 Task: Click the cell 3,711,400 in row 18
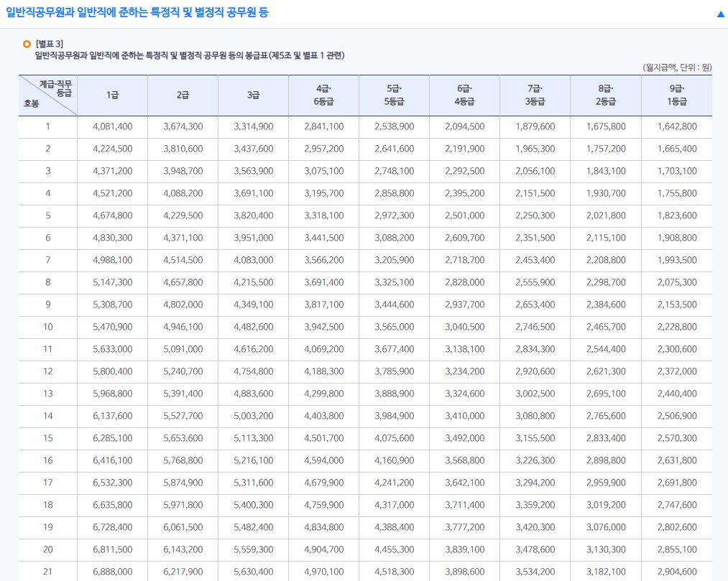(x=465, y=506)
